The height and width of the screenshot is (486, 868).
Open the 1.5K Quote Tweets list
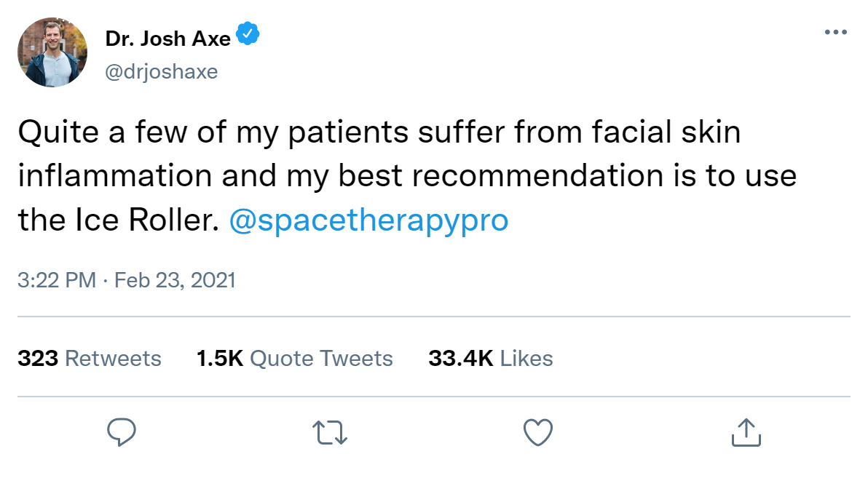295,359
